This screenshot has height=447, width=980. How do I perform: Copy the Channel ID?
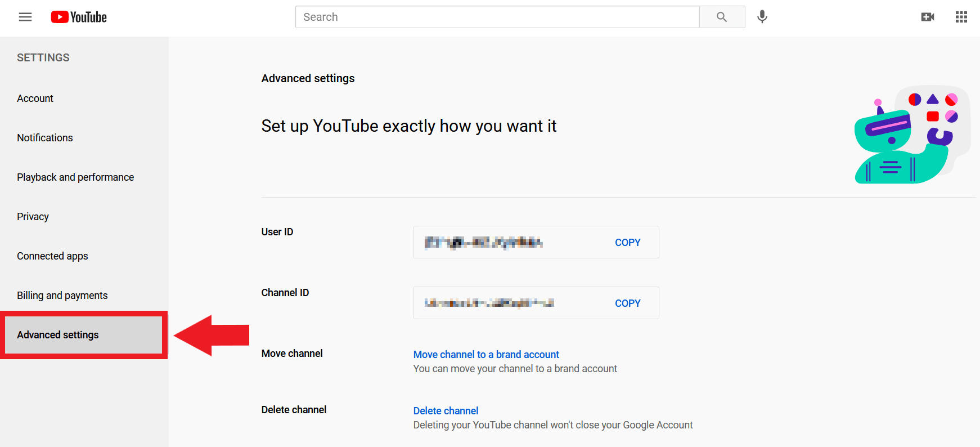[x=628, y=303]
